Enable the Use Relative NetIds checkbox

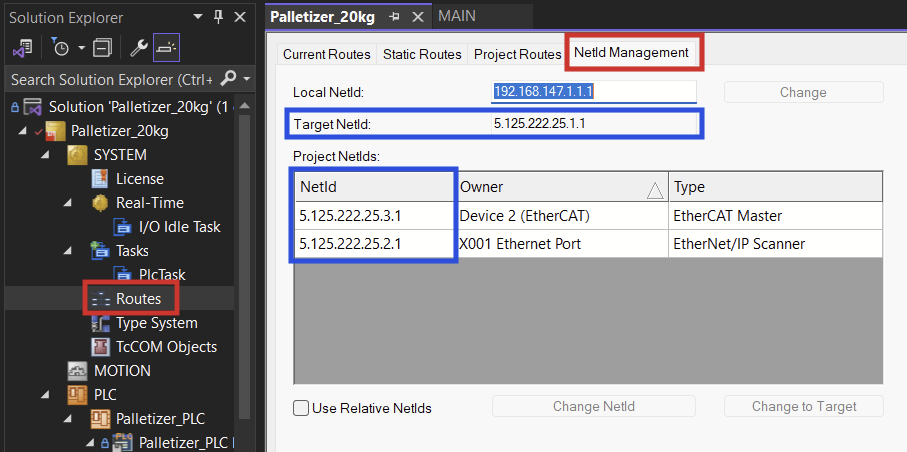[x=301, y=408]
